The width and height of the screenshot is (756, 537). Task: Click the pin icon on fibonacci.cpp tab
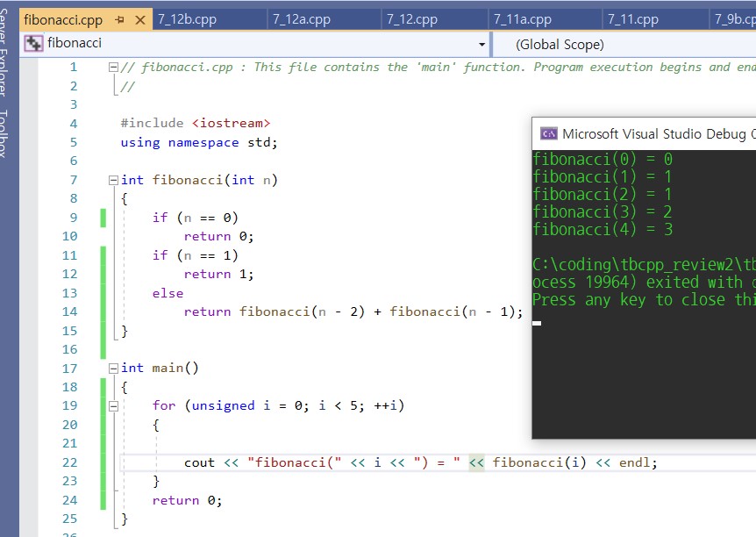(120, 19)
